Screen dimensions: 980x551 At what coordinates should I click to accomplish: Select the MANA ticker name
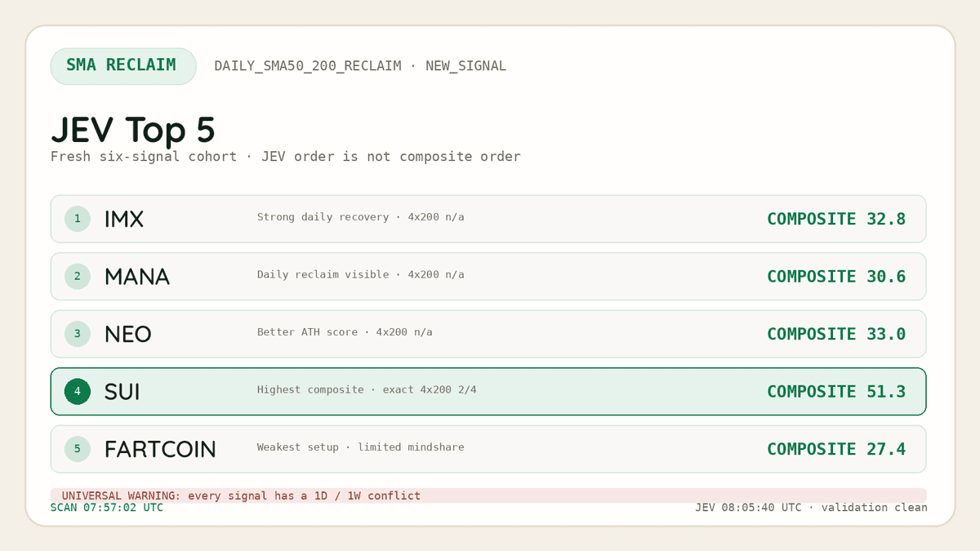137,277
